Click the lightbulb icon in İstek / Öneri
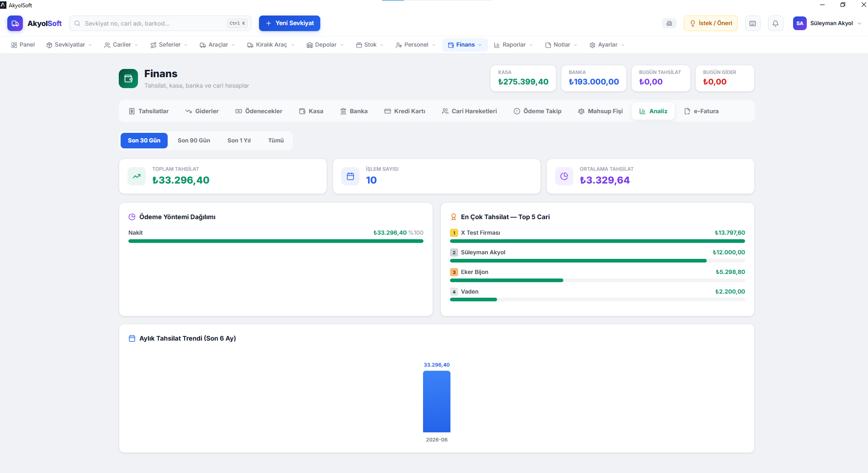Screen dimensions: 868x473 (x=693, y=23)
